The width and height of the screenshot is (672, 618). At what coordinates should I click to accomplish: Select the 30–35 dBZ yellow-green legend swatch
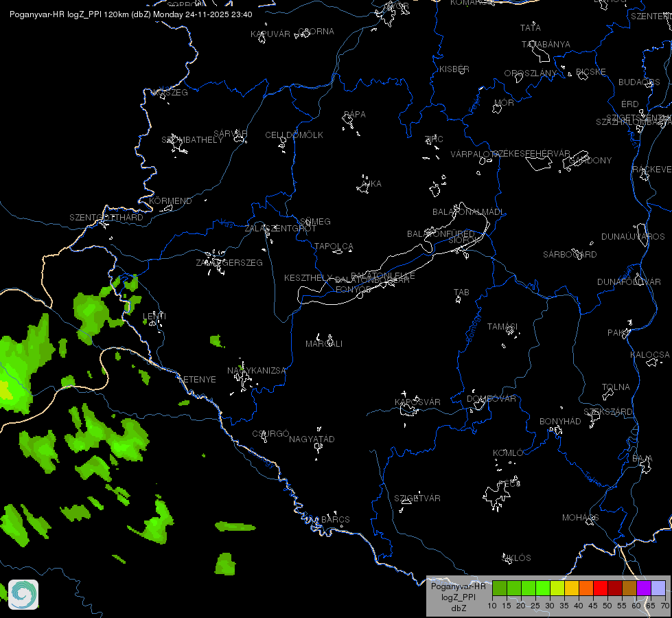point(557,588)
